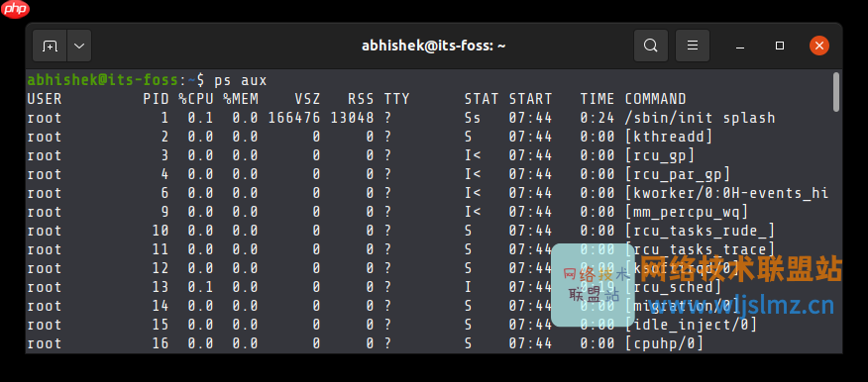The image size is (868, 382).
Task: Click the RSS column header
Action: click(361, 99)
